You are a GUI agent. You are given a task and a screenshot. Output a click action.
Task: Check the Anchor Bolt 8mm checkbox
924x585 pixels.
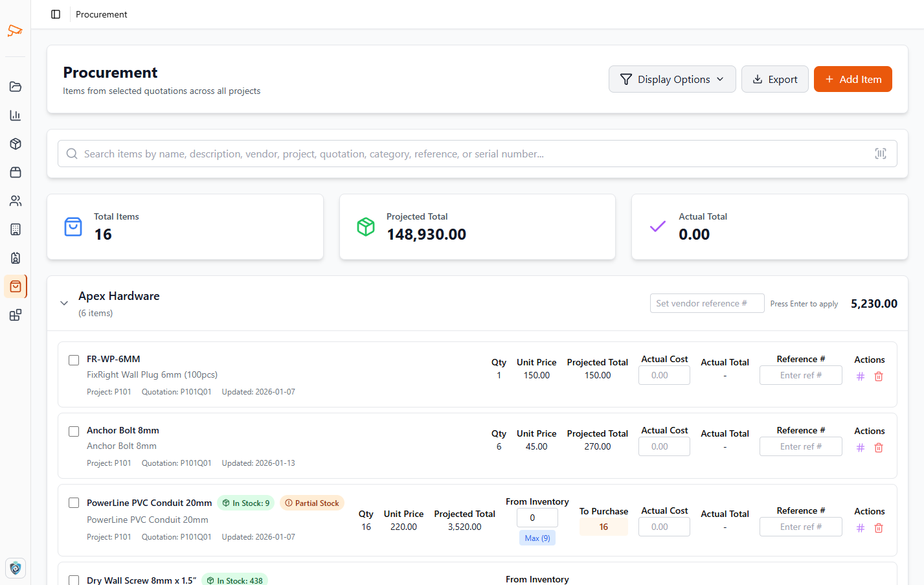tap(74, 431)
